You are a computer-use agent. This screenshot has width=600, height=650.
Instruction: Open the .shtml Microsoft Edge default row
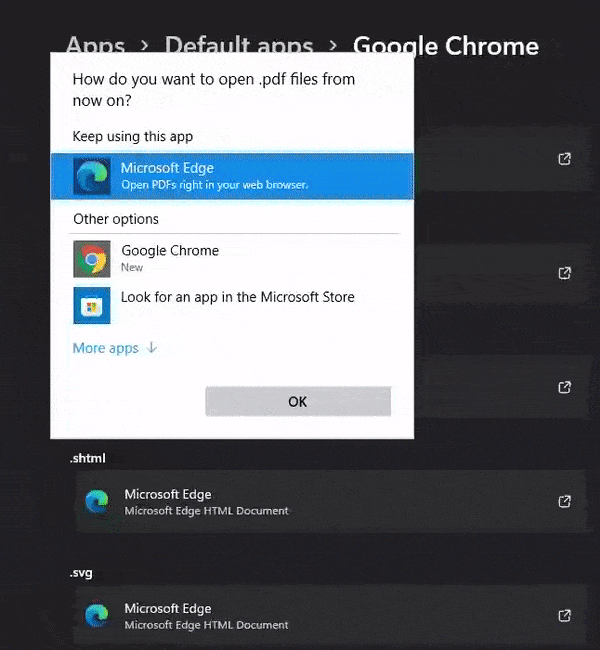(x=331, y=502)
